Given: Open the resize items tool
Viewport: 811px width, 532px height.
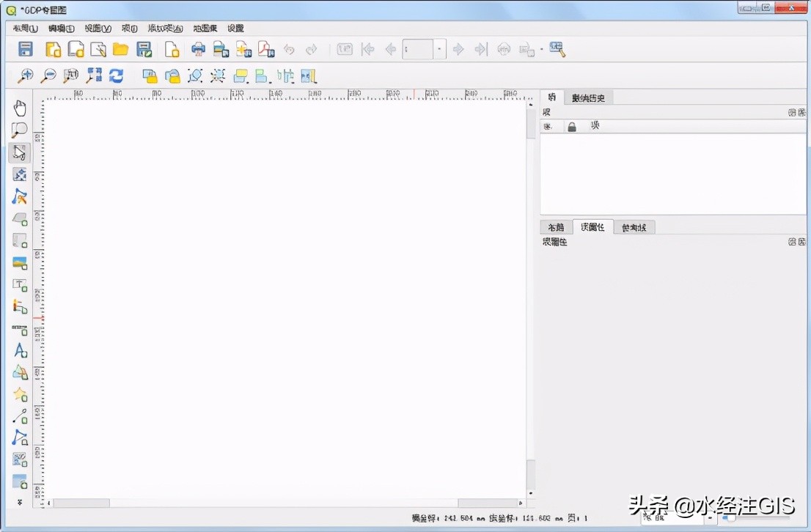Looking at the screenshot, I should tap(308, 76).
